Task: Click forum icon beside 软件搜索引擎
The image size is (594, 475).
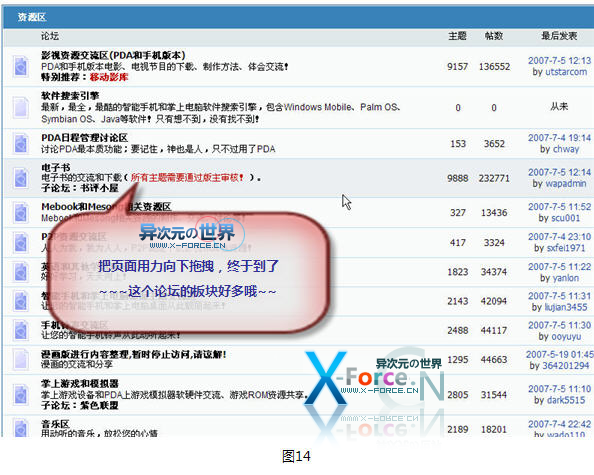Action: click(21, 108)
